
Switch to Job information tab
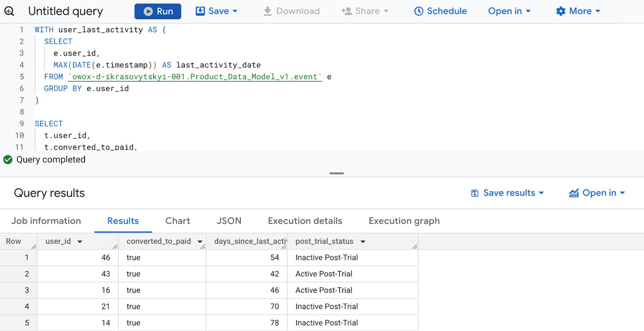(x=46, y=221)
